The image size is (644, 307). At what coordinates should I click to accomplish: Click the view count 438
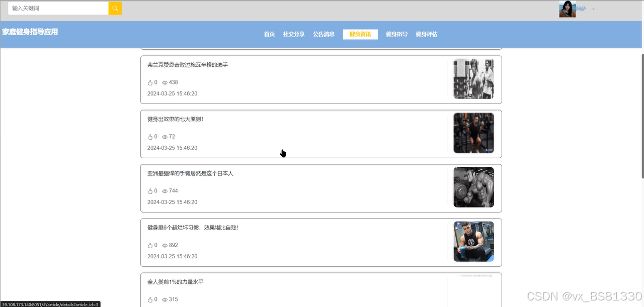174,82
